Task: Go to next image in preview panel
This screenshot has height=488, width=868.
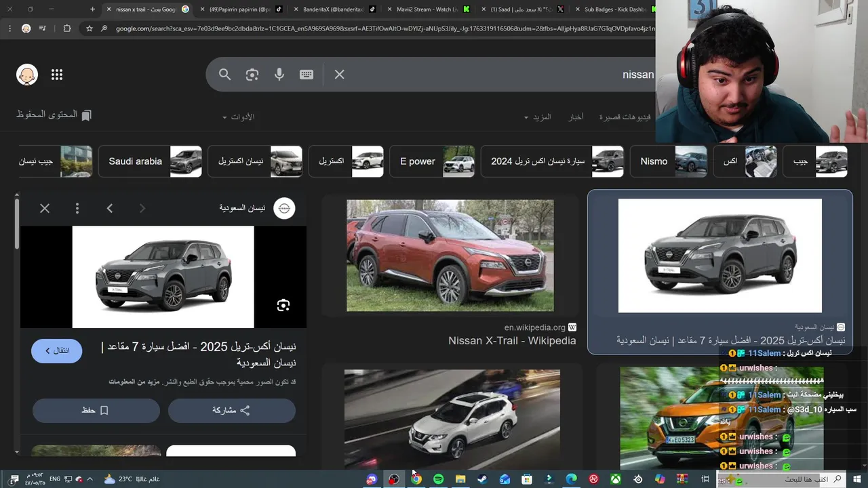Action: pos(142,208)
